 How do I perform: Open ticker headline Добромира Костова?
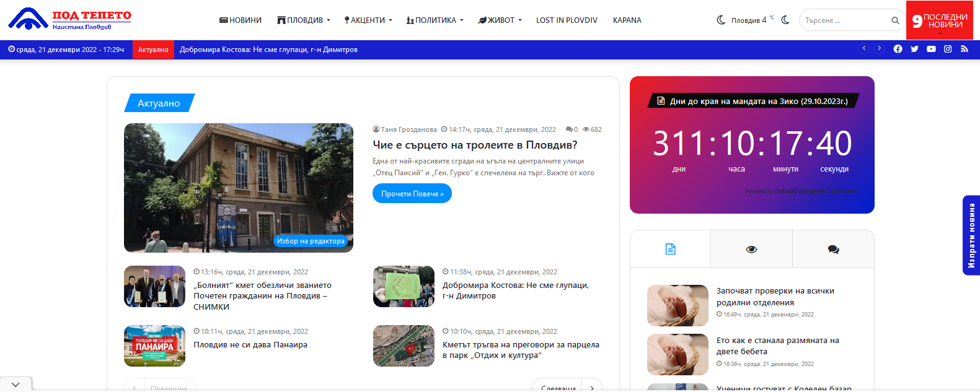(x=268, y=50)
